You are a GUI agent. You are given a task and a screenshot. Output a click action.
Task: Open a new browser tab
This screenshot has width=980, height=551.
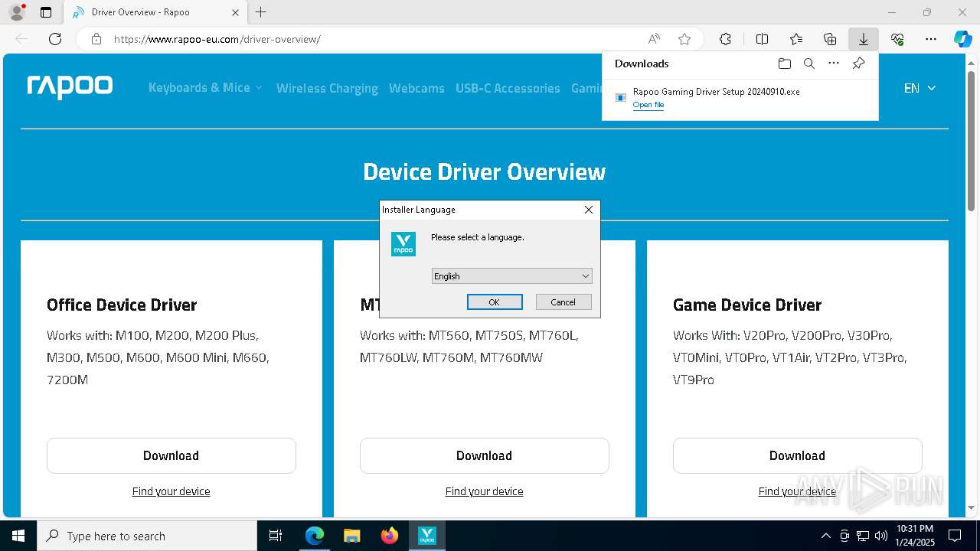pos(260,12)
